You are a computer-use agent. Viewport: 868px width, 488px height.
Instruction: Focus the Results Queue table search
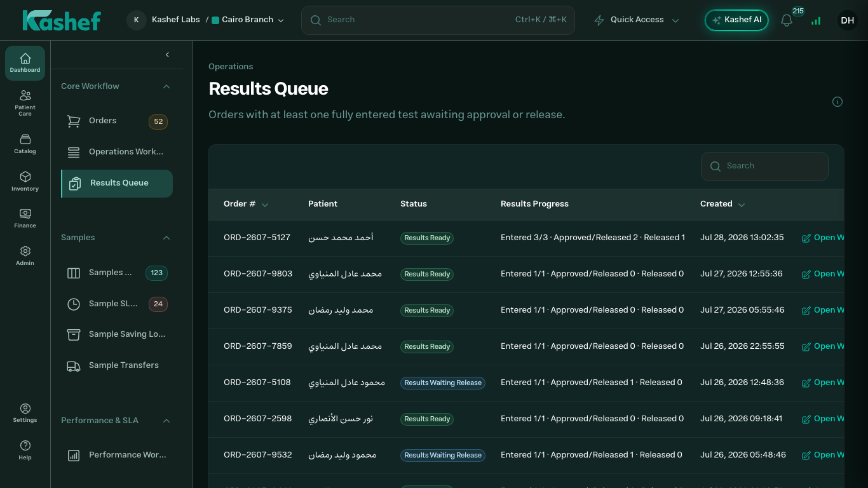click(x=764, y=166)
